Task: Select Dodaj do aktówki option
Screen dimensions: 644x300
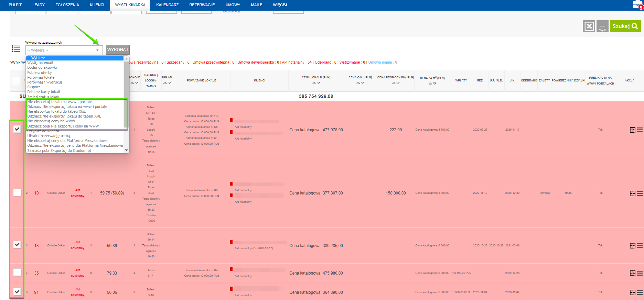Action: [x=75, y=67]
